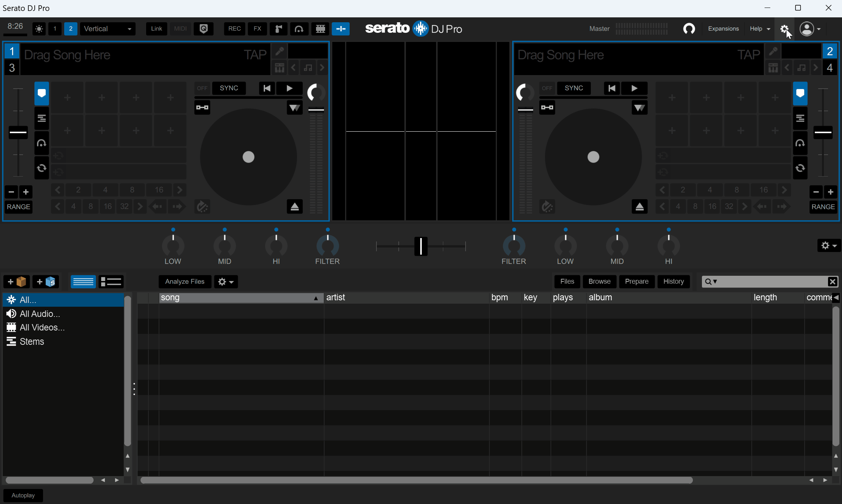Toggle REC recording panel

[234, 29]
